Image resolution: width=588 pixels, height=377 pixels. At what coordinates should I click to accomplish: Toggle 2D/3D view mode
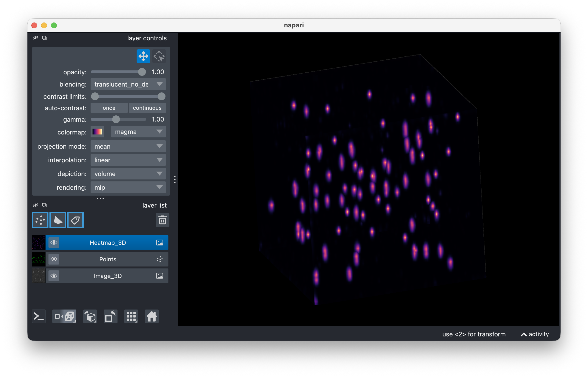(64, 317)
